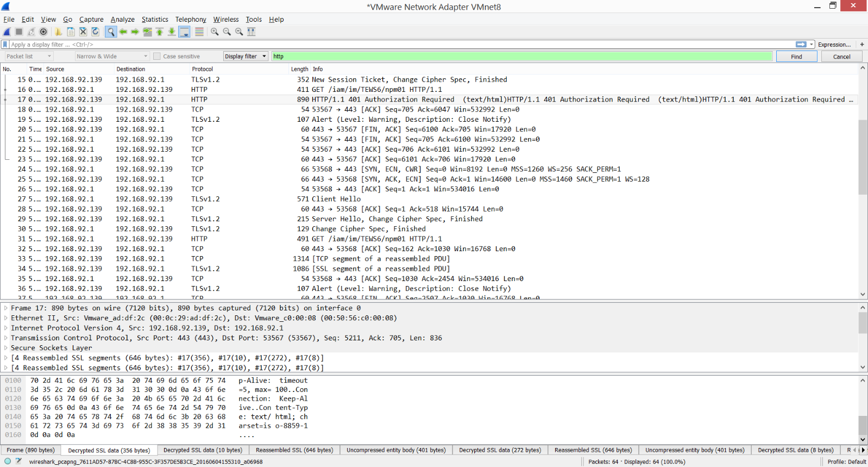The image size is (868, 467).
Task: Open the Narrow & Wide dropdown
Action: click(x=112, y=57)
